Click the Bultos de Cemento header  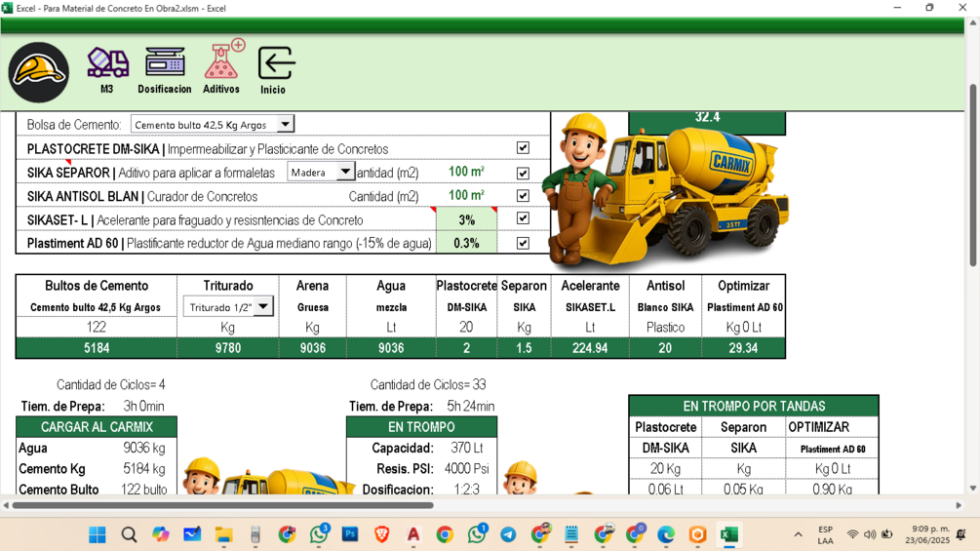[97, 286]
